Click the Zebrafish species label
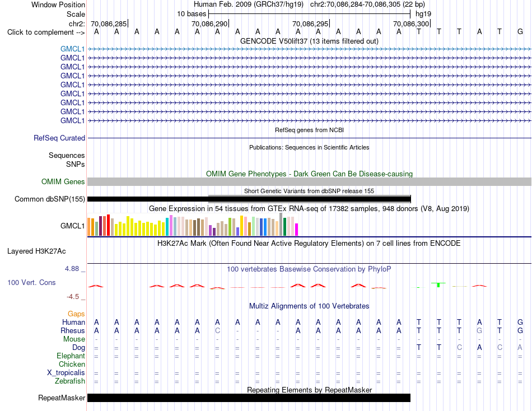Viewport: 532px width, 411px height. 70,381
